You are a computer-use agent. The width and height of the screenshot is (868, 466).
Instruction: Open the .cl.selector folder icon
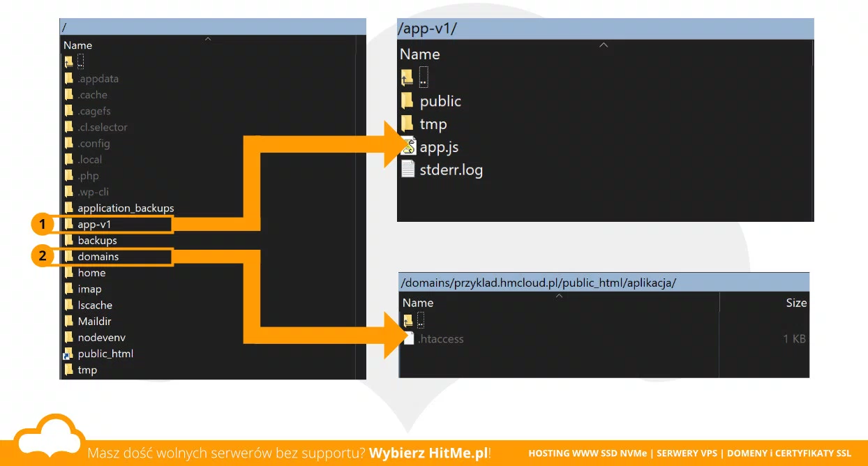coord(68,127)
